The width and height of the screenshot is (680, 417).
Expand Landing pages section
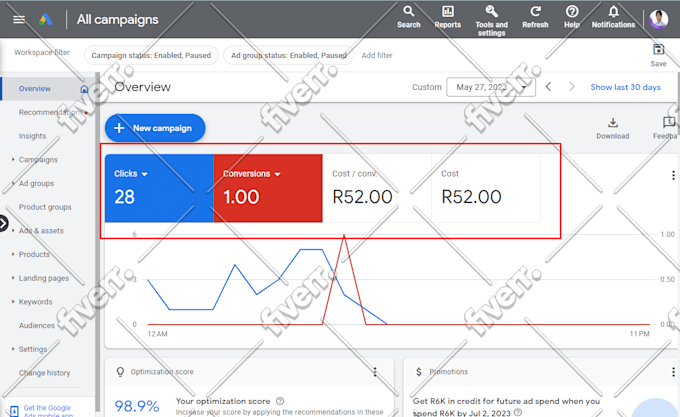click(x=13, y=278)
